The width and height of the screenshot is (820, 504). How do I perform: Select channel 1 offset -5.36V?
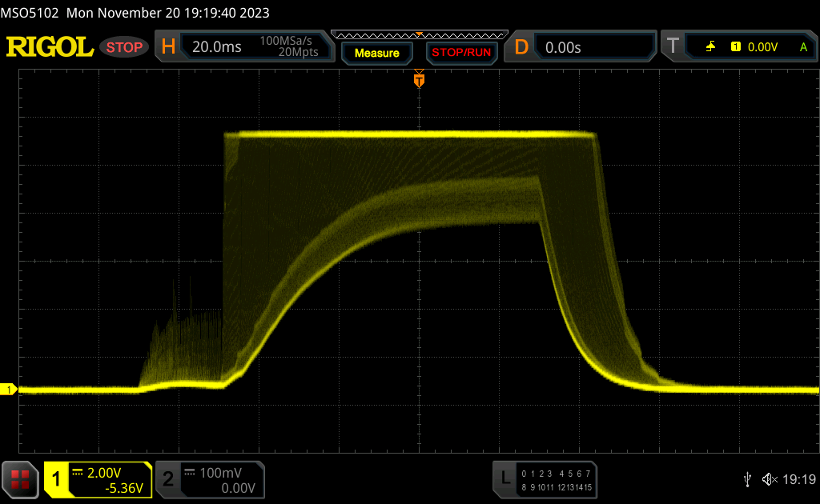(124, 488)
